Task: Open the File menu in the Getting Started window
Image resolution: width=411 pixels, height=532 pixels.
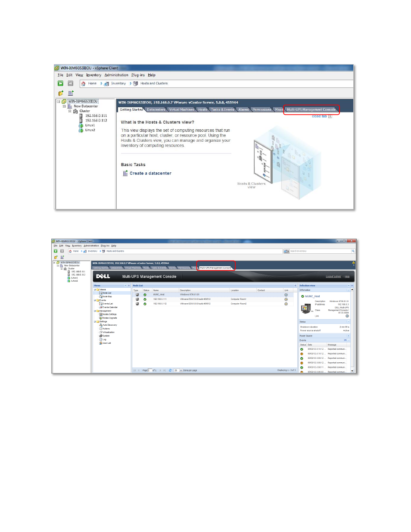Action: [x=60, y=75]
